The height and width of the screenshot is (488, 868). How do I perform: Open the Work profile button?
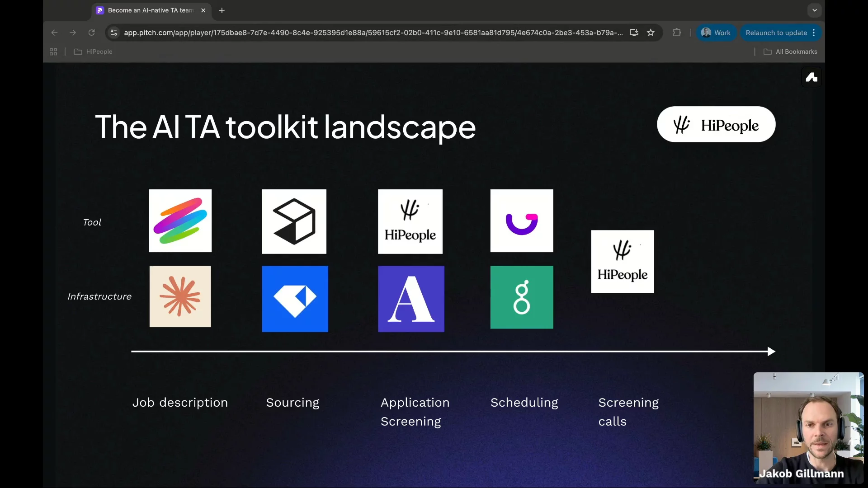pos(716,33)
